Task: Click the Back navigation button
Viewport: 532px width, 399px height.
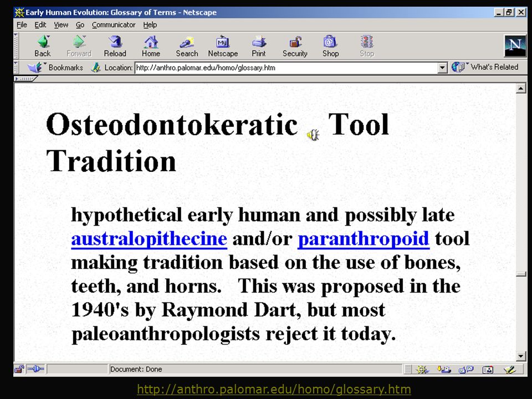Action: pyautogui.click(x=43, y=46)
